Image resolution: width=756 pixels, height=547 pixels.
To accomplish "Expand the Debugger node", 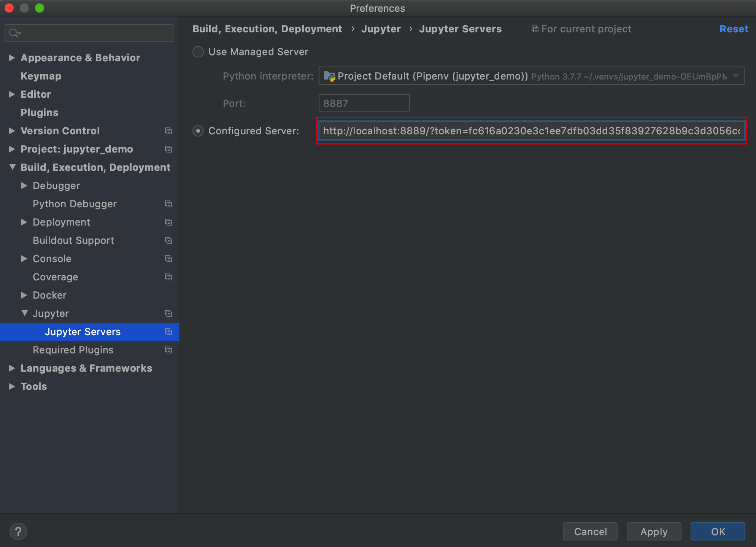I will (x=24, y=186).
